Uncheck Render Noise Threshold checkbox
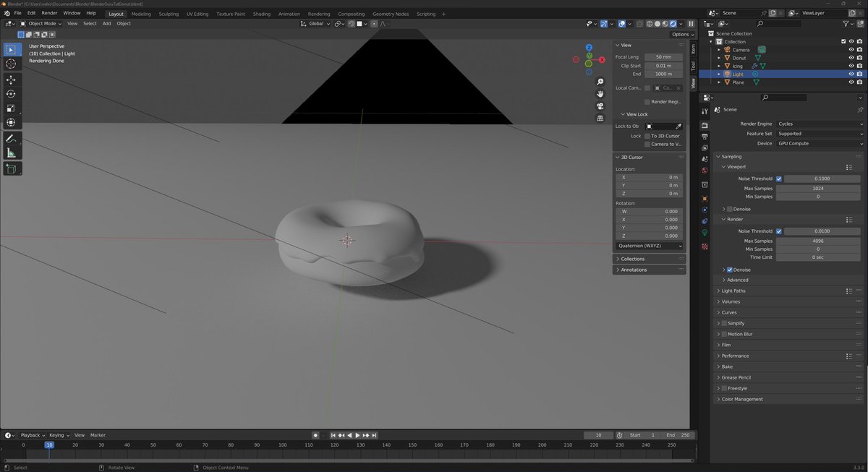The height and width of the screenshot is (472, 868). click(x=779, y=231)
